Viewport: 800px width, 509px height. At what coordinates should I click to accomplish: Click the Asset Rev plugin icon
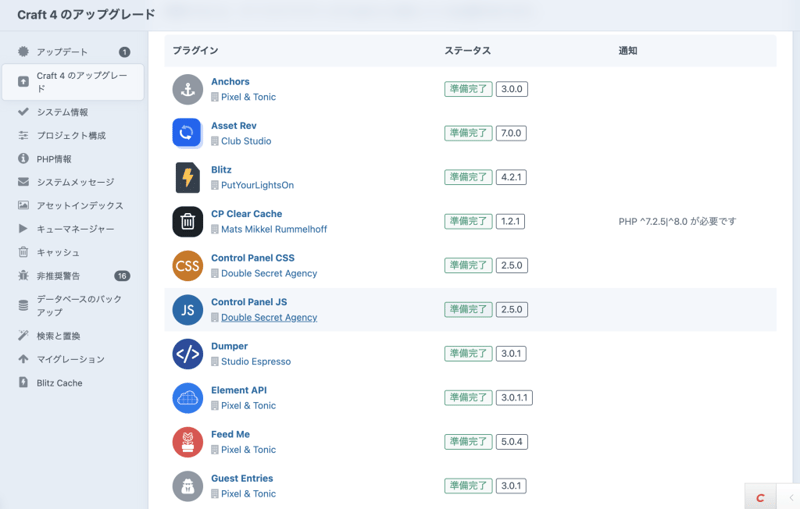187,133
